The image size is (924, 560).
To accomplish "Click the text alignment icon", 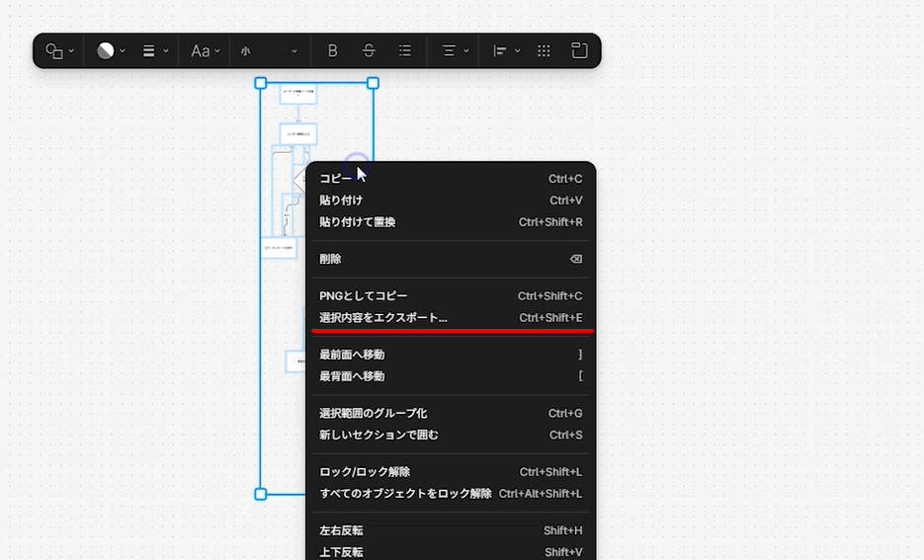I will pos(454,51).
